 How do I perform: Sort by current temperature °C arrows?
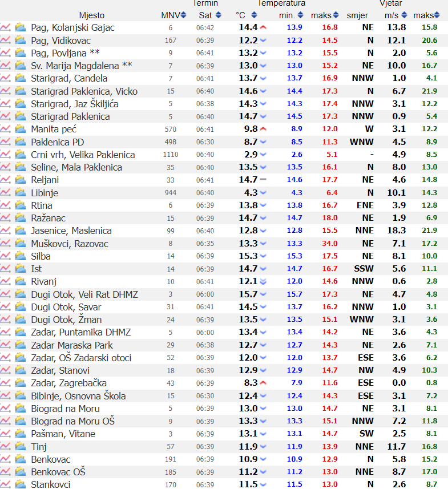[254, 15]
